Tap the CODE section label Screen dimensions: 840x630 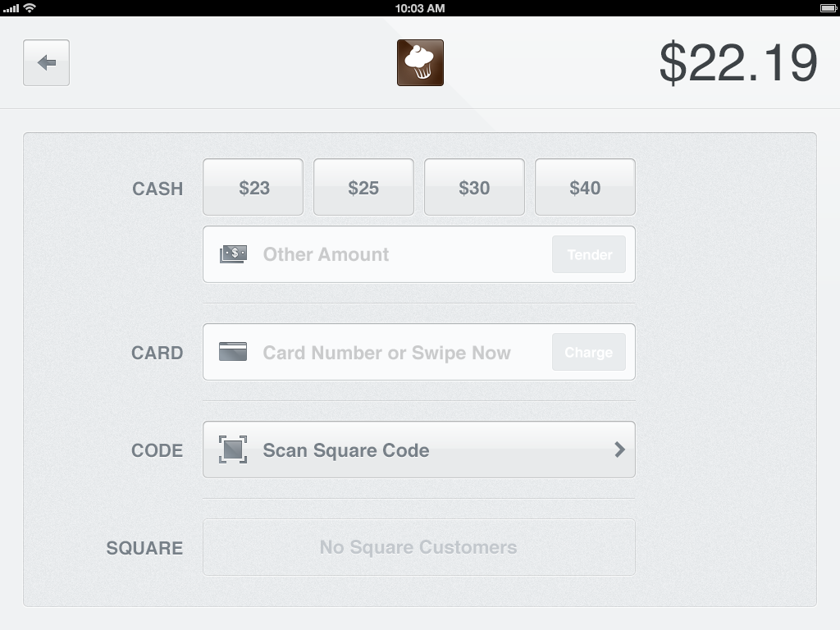click(x=157, y=450)
